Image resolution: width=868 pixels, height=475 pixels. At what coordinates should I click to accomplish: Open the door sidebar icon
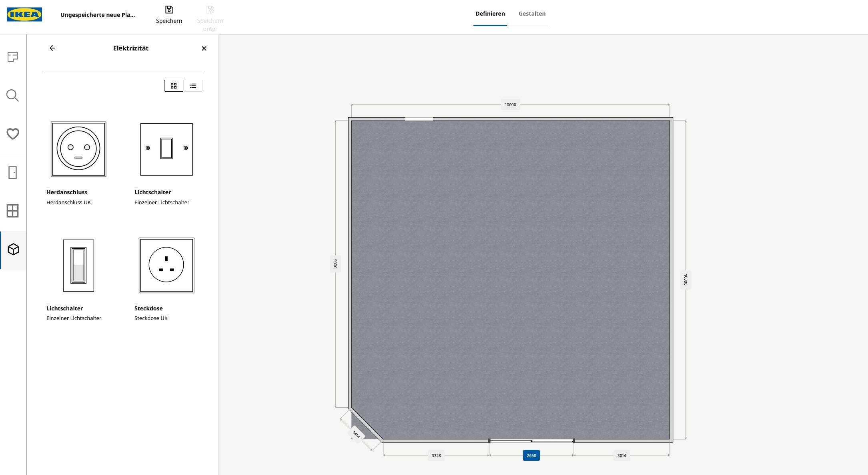click(x=13, y=172)
